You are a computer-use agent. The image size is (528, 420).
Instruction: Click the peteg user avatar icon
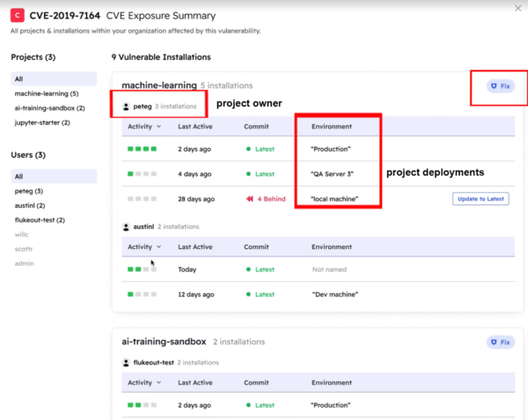(127, 106)
